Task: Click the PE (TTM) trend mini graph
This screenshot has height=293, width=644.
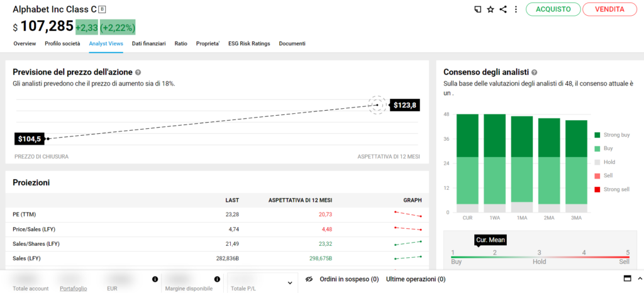Action: 408,214
